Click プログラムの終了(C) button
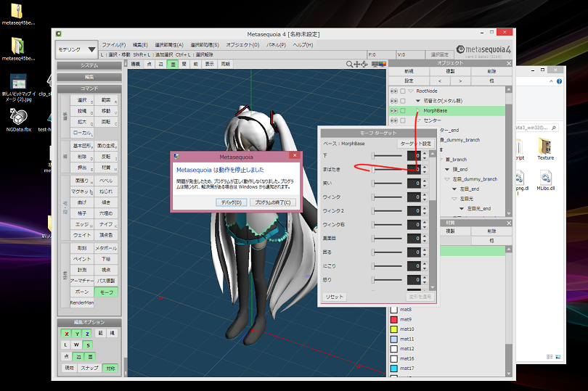This screenshot has height=391, width=588. pos(273,202)
